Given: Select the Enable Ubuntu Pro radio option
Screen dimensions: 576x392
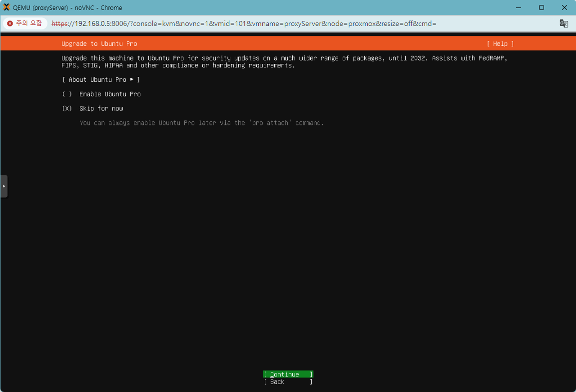Looking at the screenshot, I should click(101, 94).
